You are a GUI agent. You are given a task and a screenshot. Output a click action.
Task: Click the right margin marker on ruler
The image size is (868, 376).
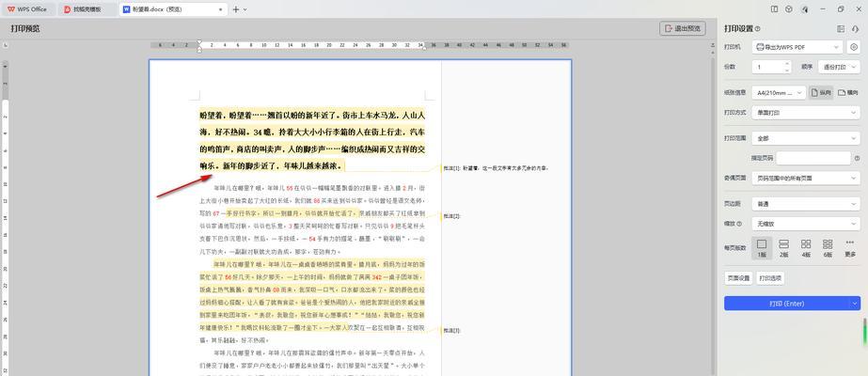point(424,48)
